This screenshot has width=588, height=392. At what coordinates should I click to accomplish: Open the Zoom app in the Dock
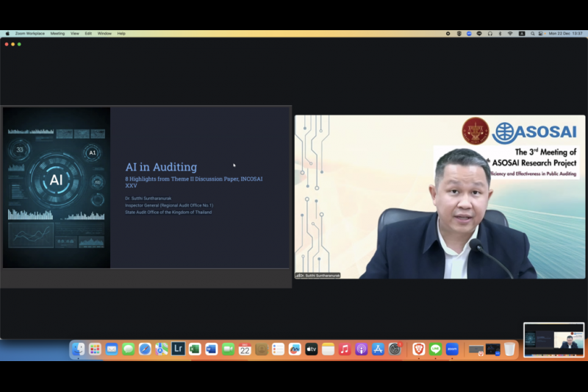pos(452,349)
